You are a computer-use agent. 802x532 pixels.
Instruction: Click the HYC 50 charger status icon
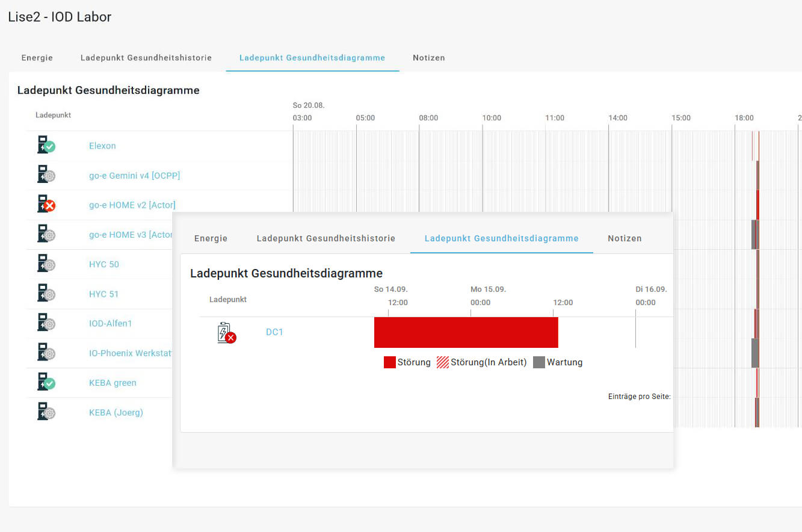pyautogui.click(x=46, y=264)
